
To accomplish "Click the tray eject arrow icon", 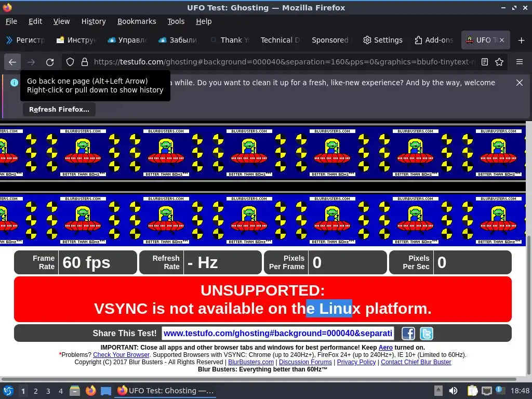I will point(438,391).
